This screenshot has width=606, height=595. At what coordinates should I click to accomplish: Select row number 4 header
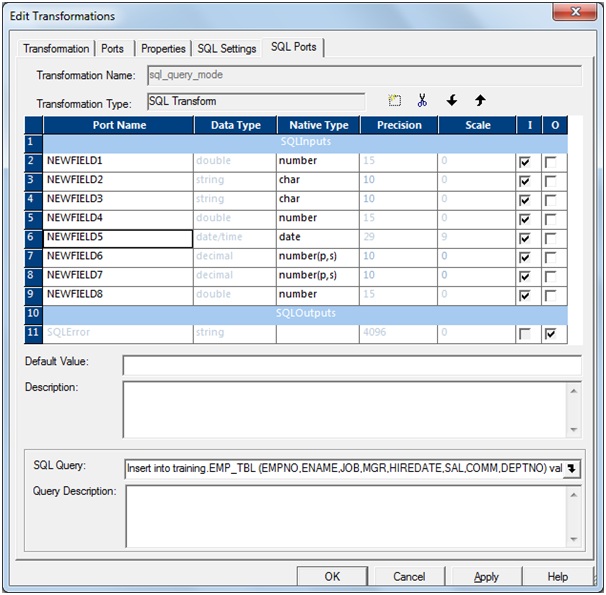pyautogui.click(x=33, y=201)
